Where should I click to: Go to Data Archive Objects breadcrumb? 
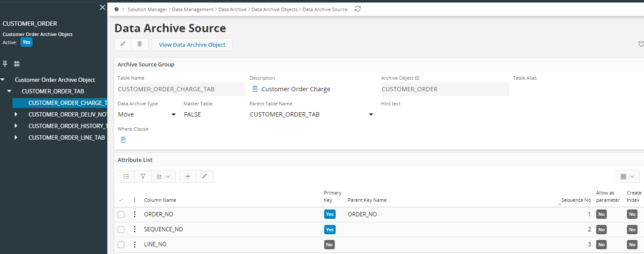[274, 9]
